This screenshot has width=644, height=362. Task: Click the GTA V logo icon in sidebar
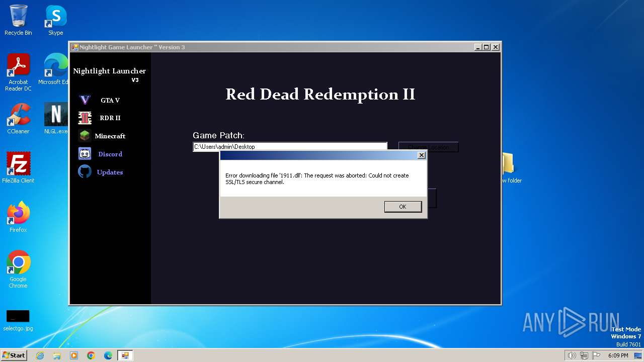[85, 100]
